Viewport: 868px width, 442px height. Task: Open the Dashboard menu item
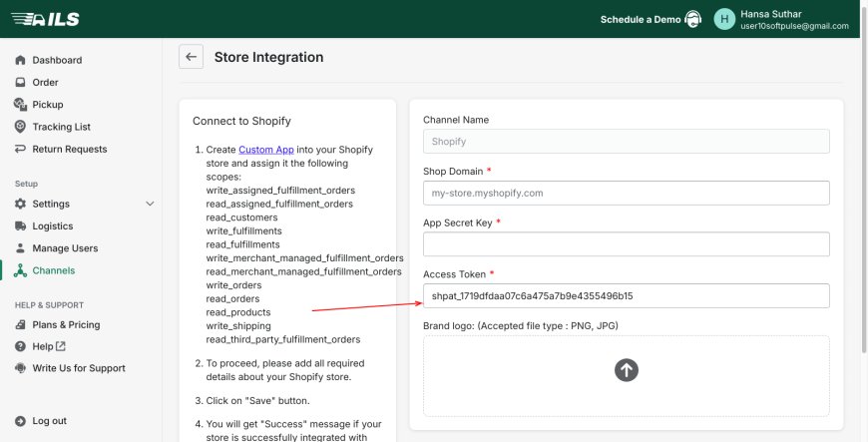tap(57, 60)
